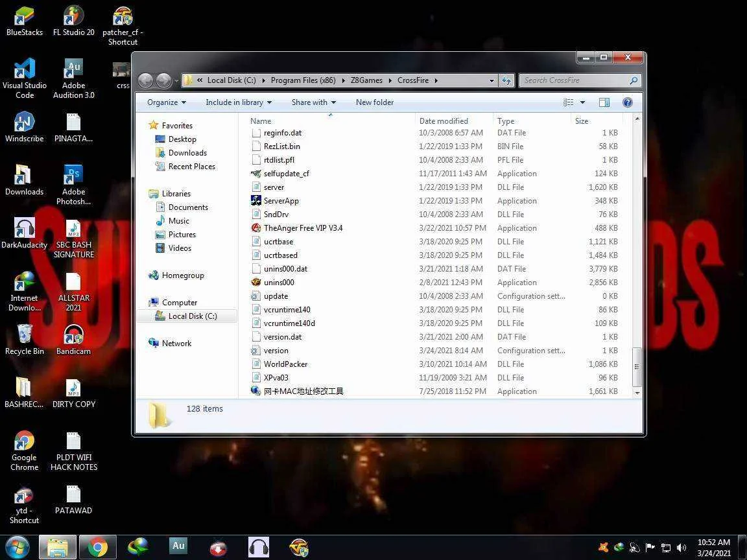Open the Organize dropdown menu
The image size is (747, 560).
tap(166, 102)
